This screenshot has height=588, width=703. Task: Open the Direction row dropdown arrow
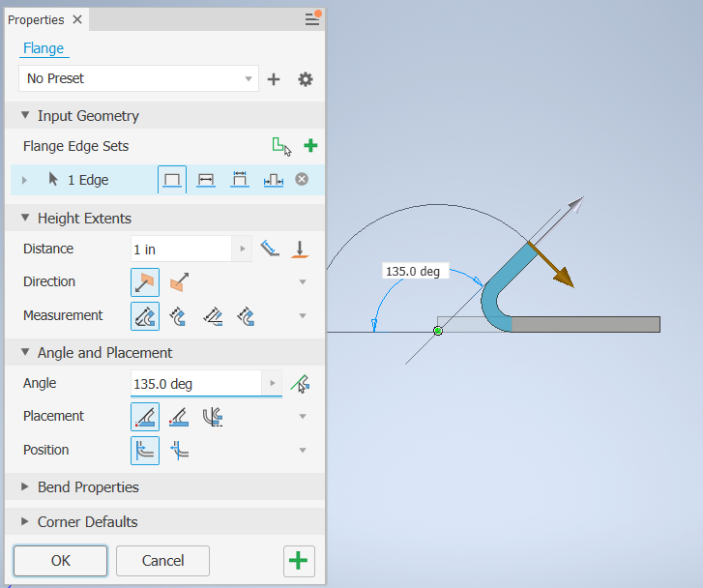tap(303, 282)
